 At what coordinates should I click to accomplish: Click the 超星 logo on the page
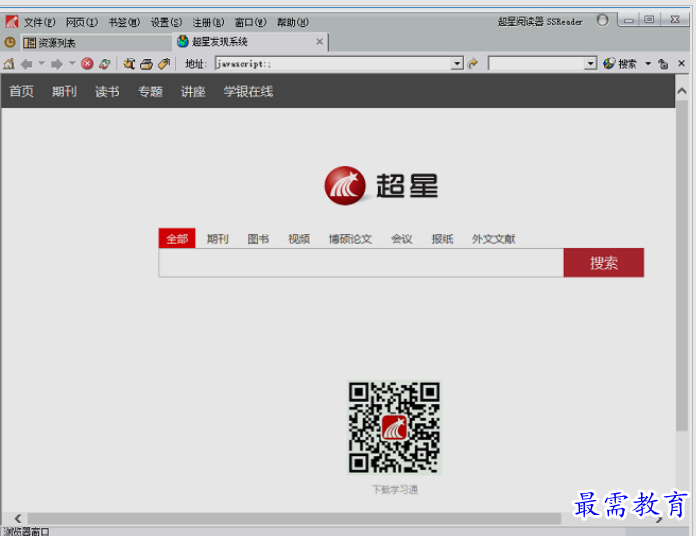[x=381, y=185]
